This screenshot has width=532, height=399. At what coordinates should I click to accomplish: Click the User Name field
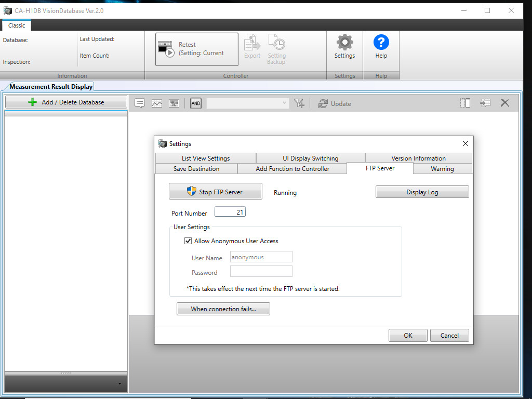click(261, 257)
